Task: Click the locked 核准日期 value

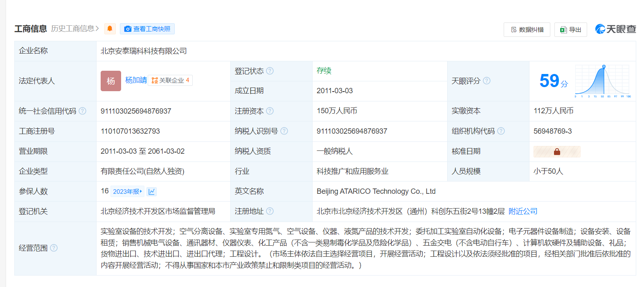Action: pos(557,152)
